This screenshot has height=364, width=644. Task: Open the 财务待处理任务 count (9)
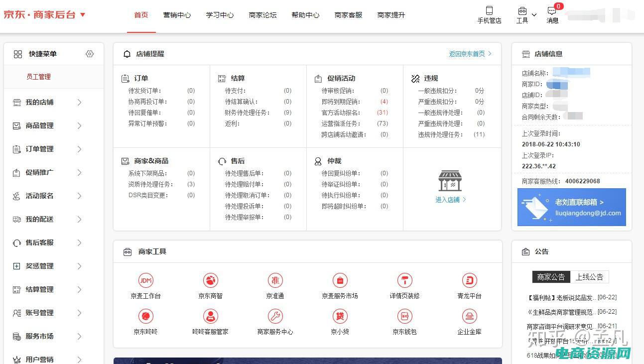point(287,113)
